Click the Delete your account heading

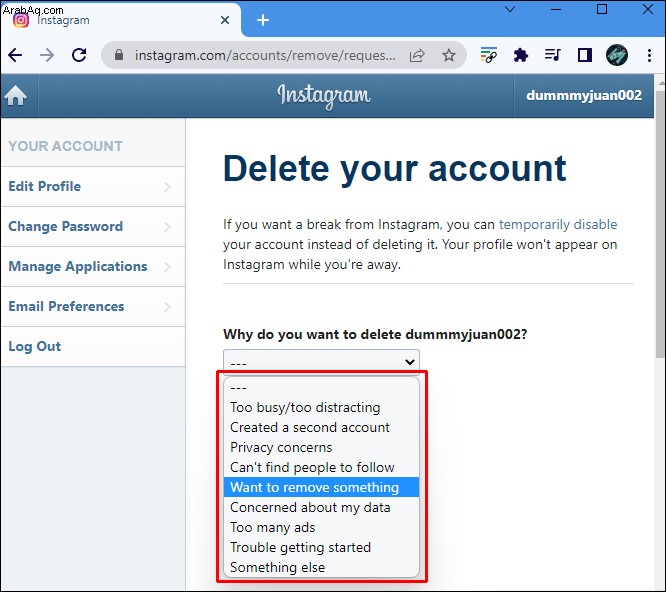(395, 169)
